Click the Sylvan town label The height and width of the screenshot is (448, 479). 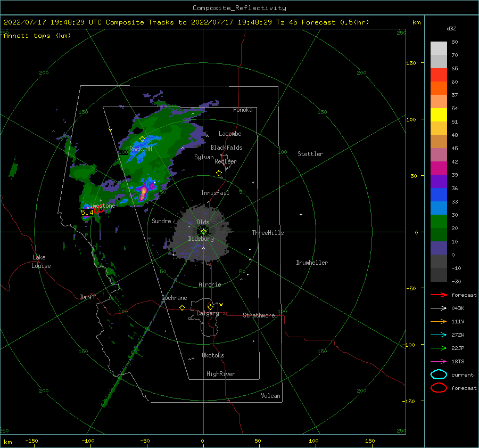click(204, 157)
